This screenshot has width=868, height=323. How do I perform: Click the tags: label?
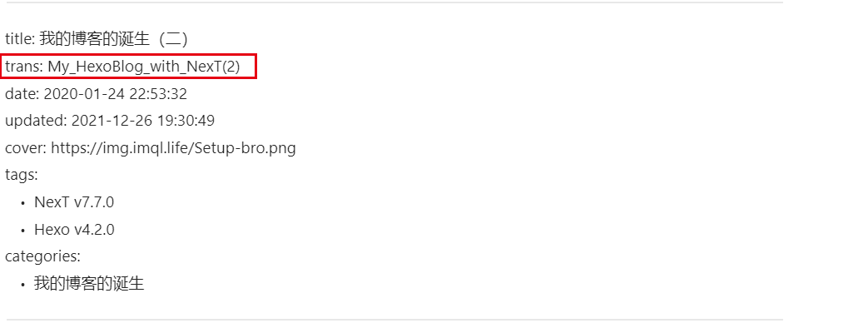click(x=22, y=175)
